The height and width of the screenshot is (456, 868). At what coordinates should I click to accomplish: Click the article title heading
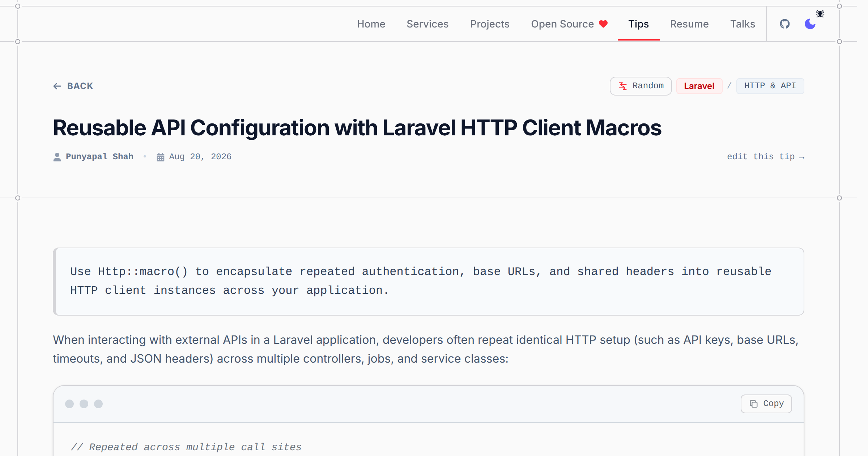pyautogui.click(x=357, y=128)
